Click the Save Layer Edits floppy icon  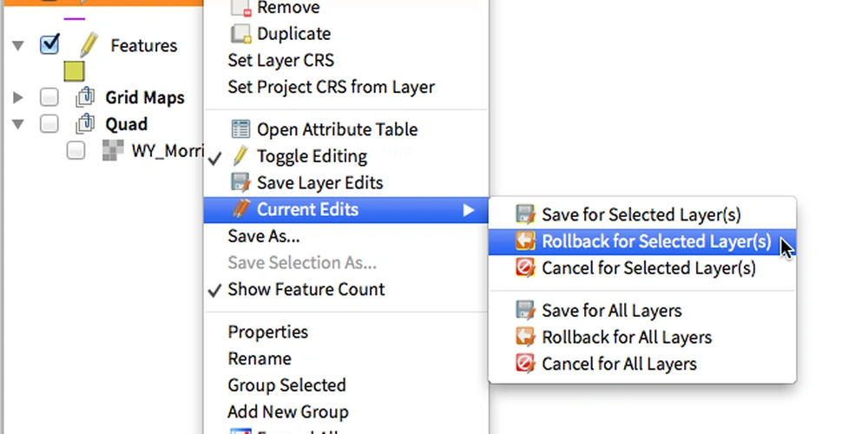coord(240,182)
